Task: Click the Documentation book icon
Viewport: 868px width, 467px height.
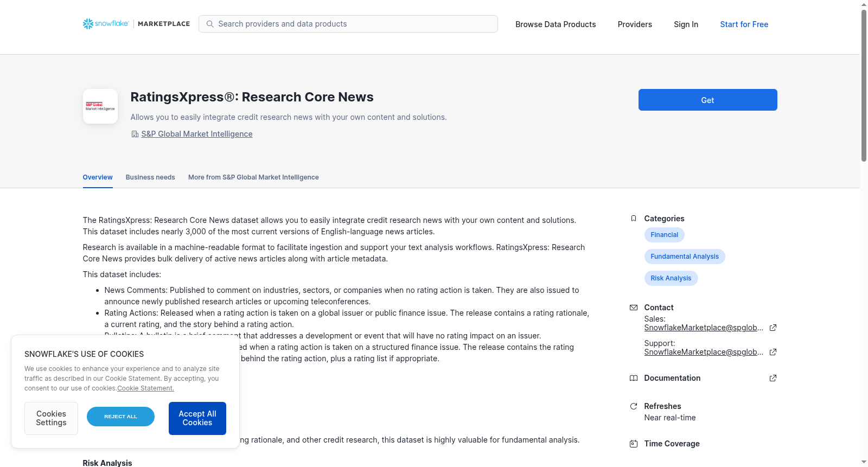Action: tap(634, 378)
